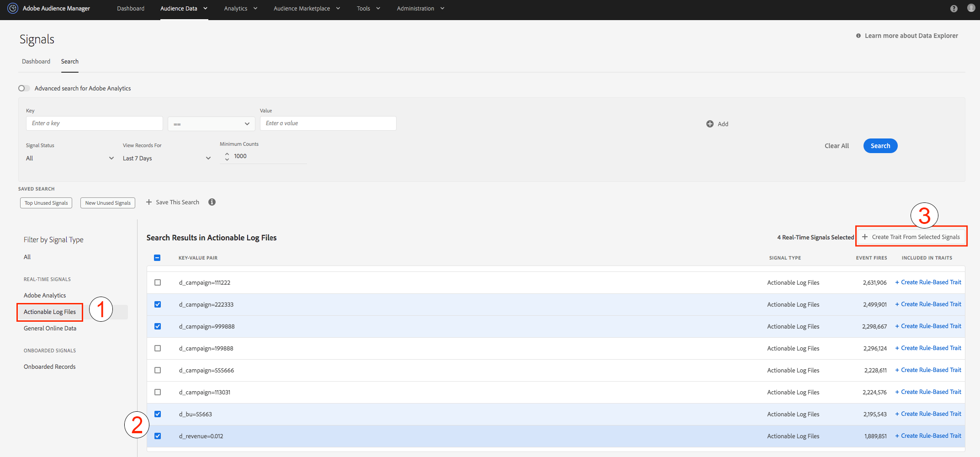Create Rule-Based Trait for d_revenue=0.012
The width and height of the screenshot is (980, 457).
click(x=928, y=436)
